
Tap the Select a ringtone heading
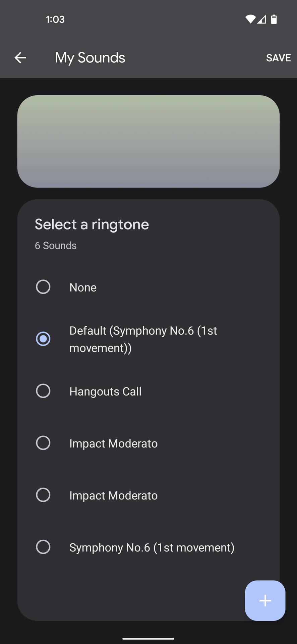(92, 224)
